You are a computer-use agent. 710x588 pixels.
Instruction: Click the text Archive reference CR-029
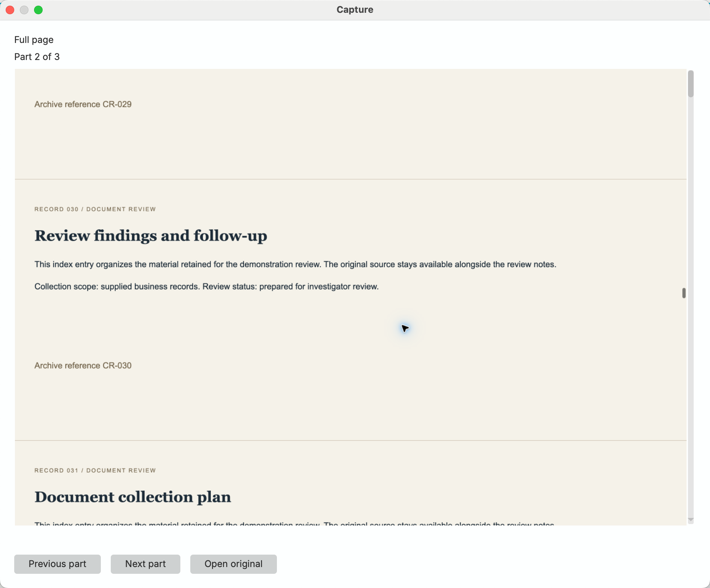tap(83, 104)
